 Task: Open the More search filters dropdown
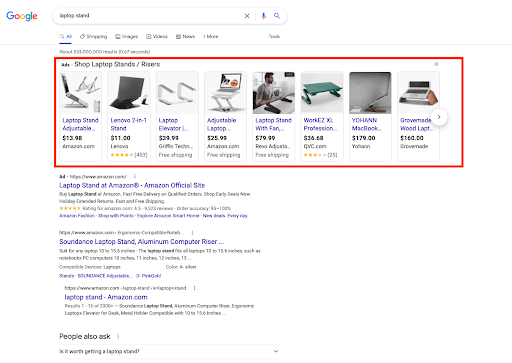click(x=211, y=37)
